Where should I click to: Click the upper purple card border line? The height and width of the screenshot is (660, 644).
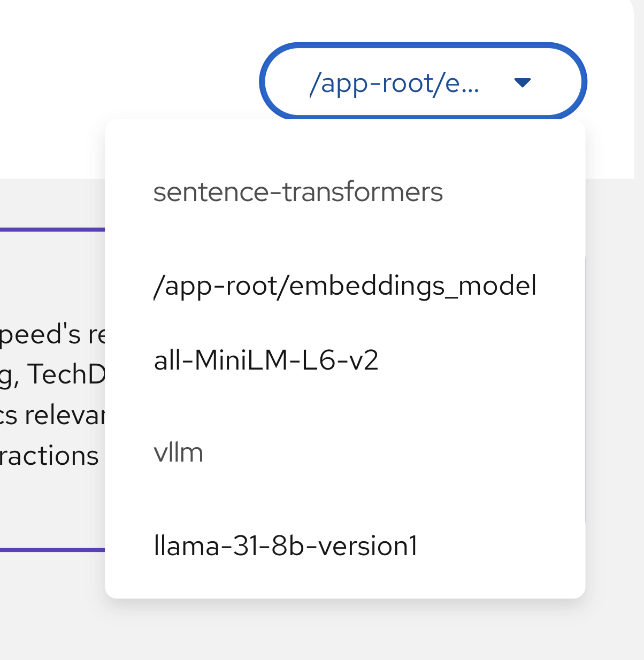click(x=52, y=229)
